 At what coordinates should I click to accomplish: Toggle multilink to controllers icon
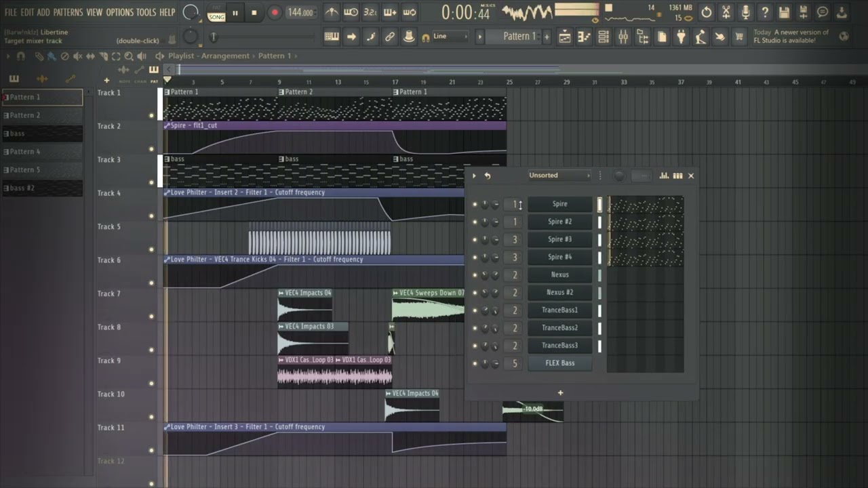point(409,37)
